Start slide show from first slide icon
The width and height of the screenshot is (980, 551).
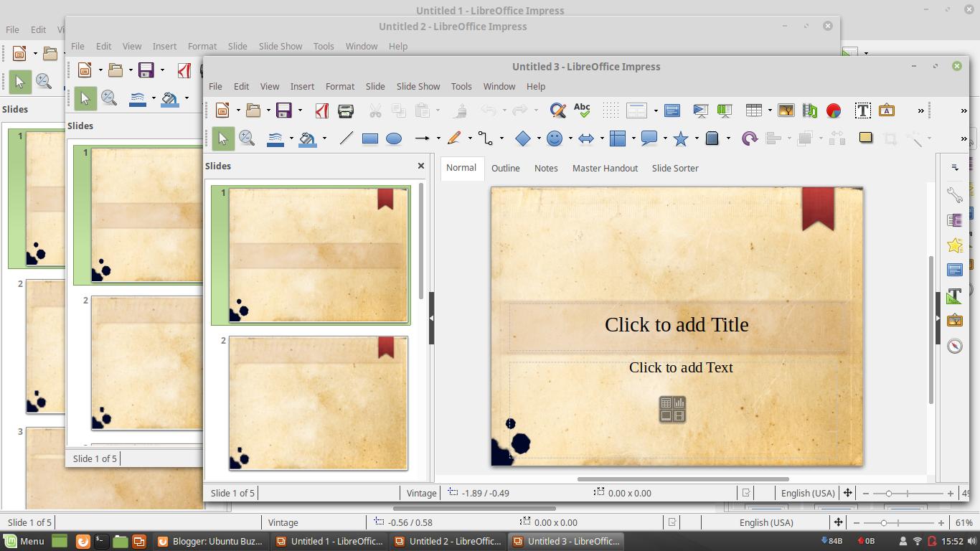701,110
